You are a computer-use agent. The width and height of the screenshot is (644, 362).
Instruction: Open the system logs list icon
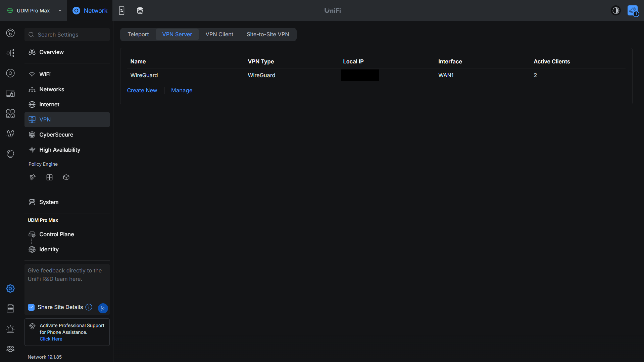click(x=10, y=309)
